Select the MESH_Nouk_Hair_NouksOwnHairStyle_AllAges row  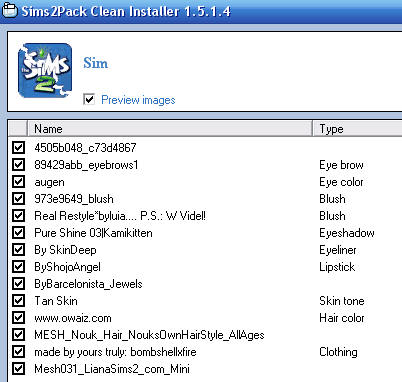click(205, 335)
